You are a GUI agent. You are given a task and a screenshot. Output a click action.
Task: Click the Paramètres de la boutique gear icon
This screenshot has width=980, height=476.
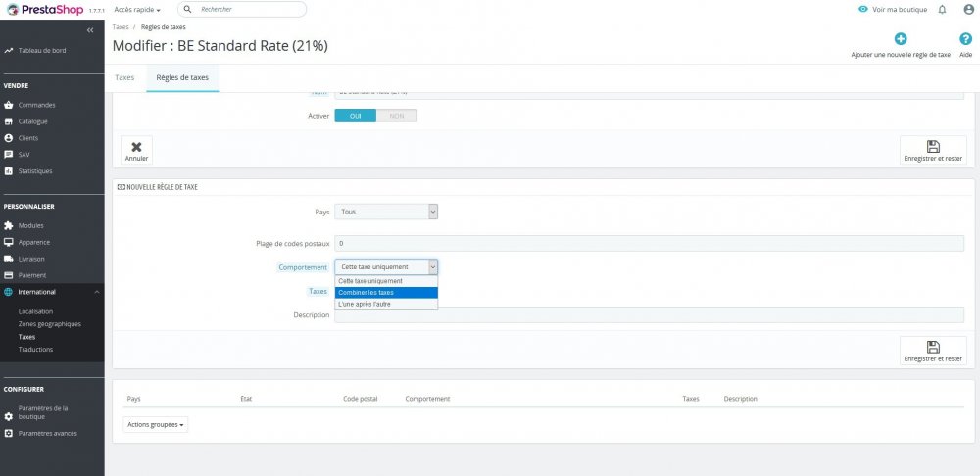[9, 416]
